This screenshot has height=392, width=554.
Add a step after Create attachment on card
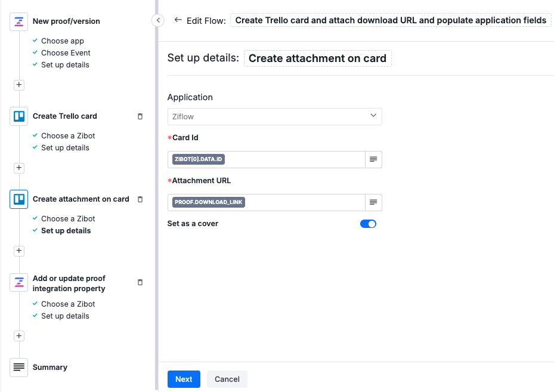coord(19,251)
